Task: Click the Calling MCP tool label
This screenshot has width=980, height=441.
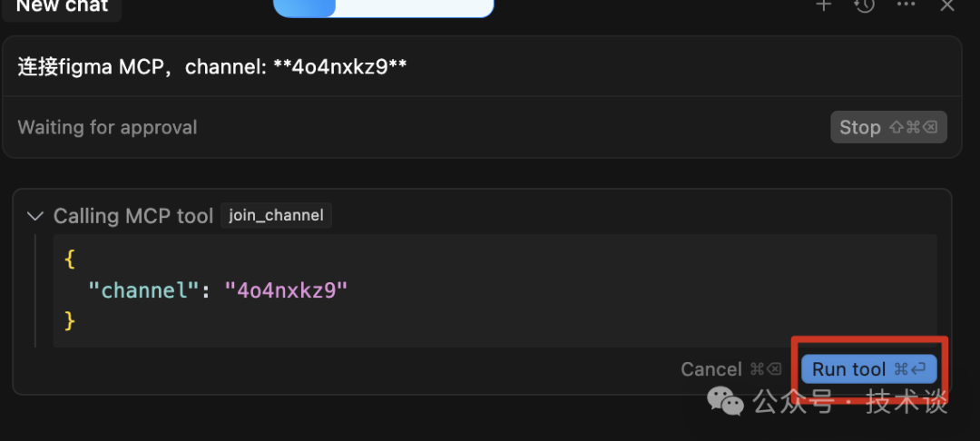Action: pos(133,216)
